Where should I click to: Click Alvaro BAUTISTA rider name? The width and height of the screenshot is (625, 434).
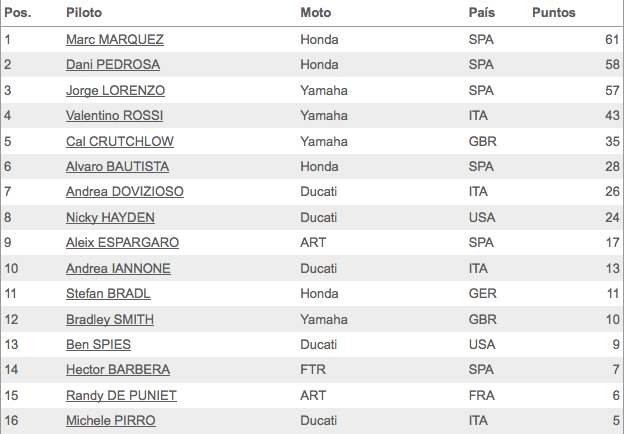point(117,167)
